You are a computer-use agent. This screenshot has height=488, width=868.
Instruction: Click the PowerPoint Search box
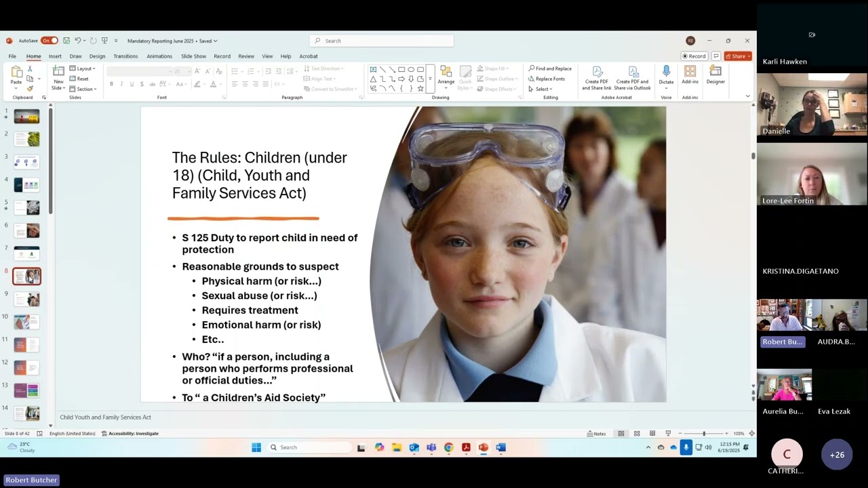(382, 41)
